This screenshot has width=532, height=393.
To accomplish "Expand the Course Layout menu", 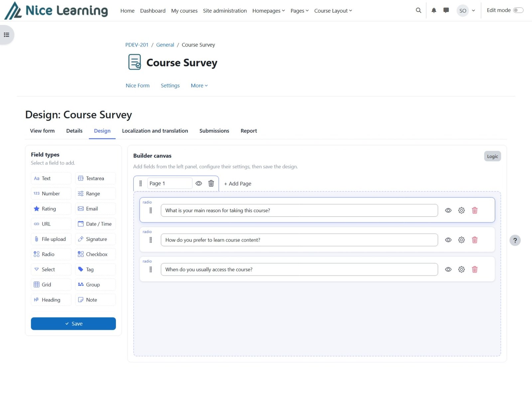I will (333, 11).
